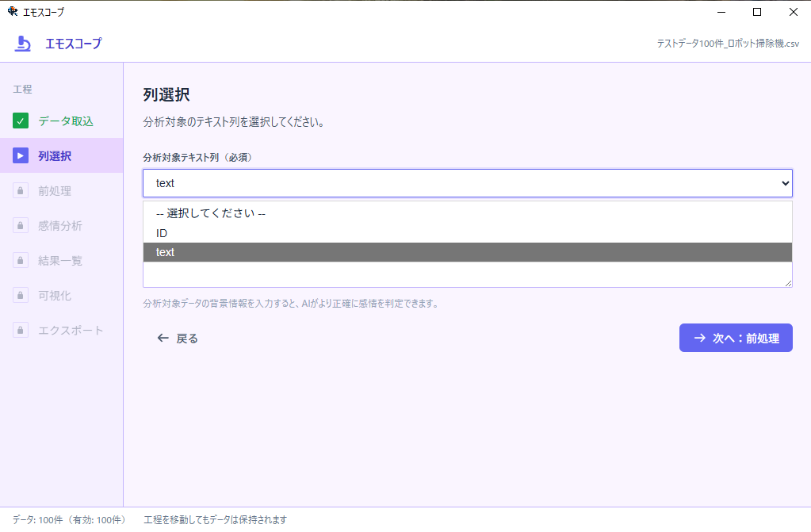
Task: Open the エクスポート step in sidebar
Action: (62, 330)
